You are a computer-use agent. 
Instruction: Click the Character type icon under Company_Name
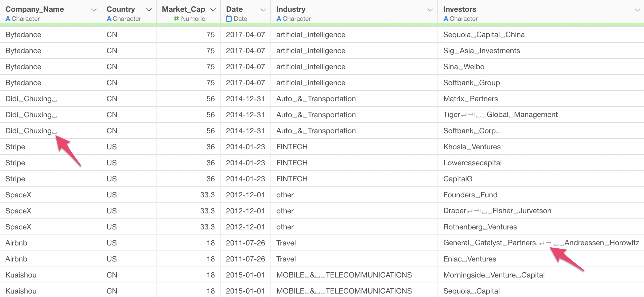tap(8, 19)
